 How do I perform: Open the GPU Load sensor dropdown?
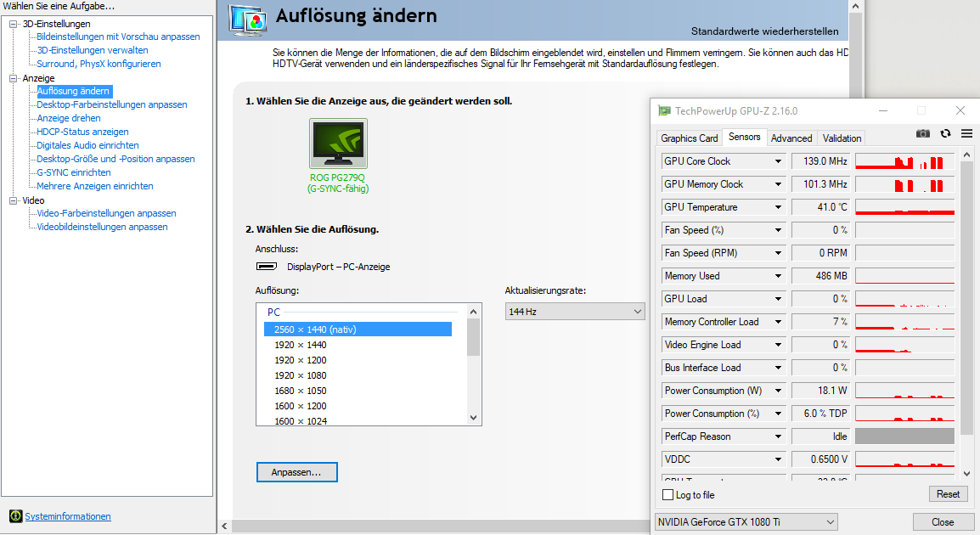(778, 299)
